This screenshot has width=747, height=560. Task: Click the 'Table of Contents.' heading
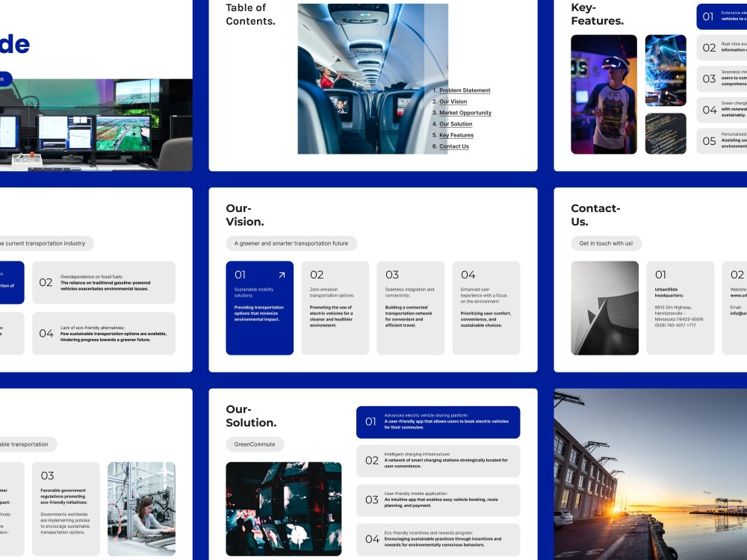click(x=250, y=14)
